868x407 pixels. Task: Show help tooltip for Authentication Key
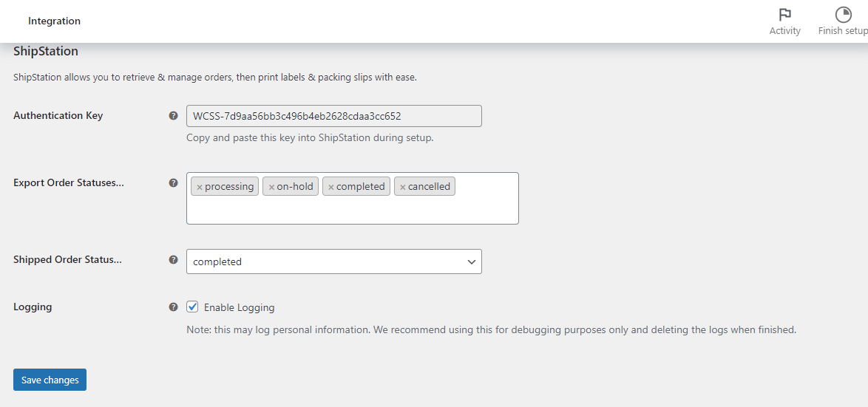click(173, 115)
